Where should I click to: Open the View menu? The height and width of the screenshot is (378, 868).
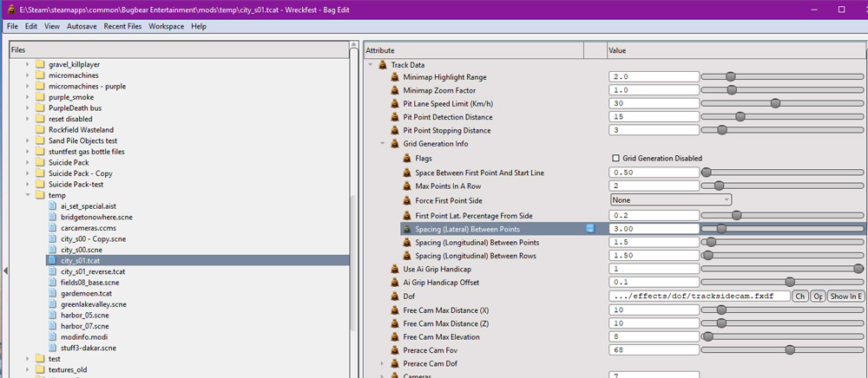click(52, 26)
